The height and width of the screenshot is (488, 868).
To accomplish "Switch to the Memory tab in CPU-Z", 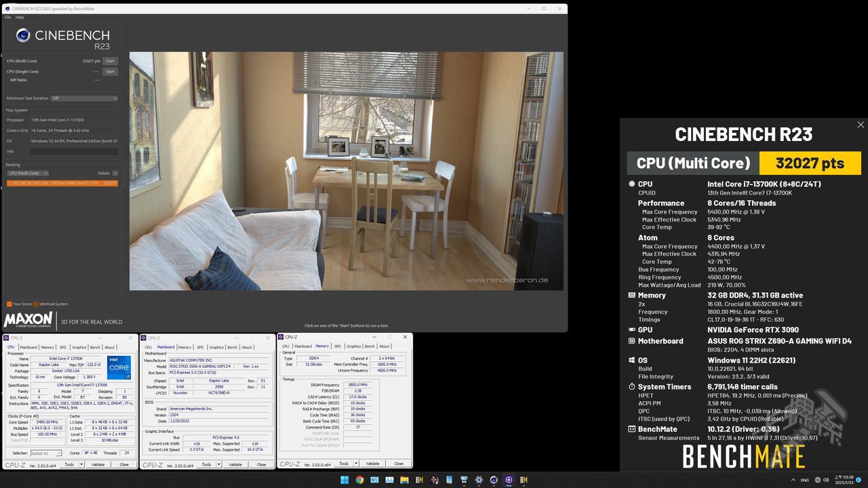I will tap(47, 347).
